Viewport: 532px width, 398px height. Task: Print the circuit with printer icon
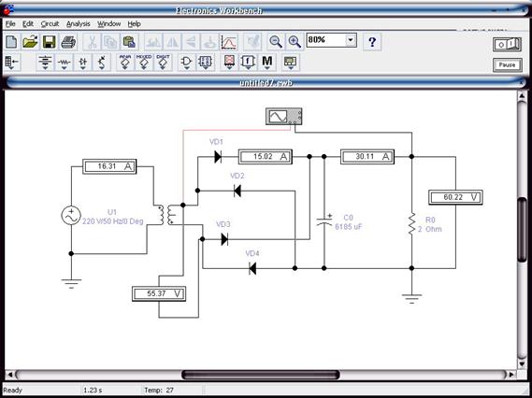68,42
